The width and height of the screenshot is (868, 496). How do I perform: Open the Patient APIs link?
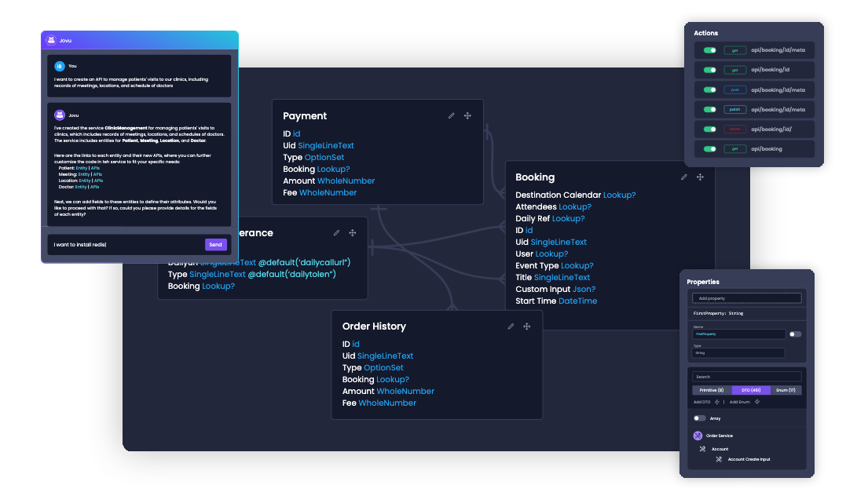coord(95,168)
